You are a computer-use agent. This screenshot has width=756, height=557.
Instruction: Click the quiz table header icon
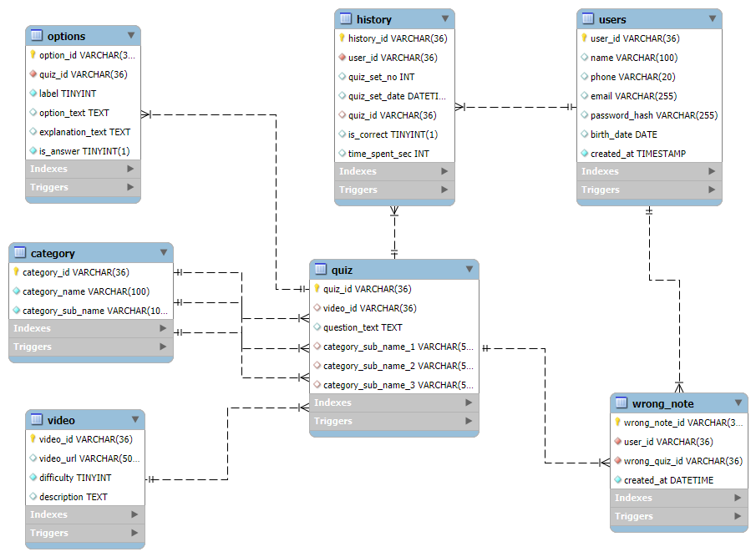321,270
